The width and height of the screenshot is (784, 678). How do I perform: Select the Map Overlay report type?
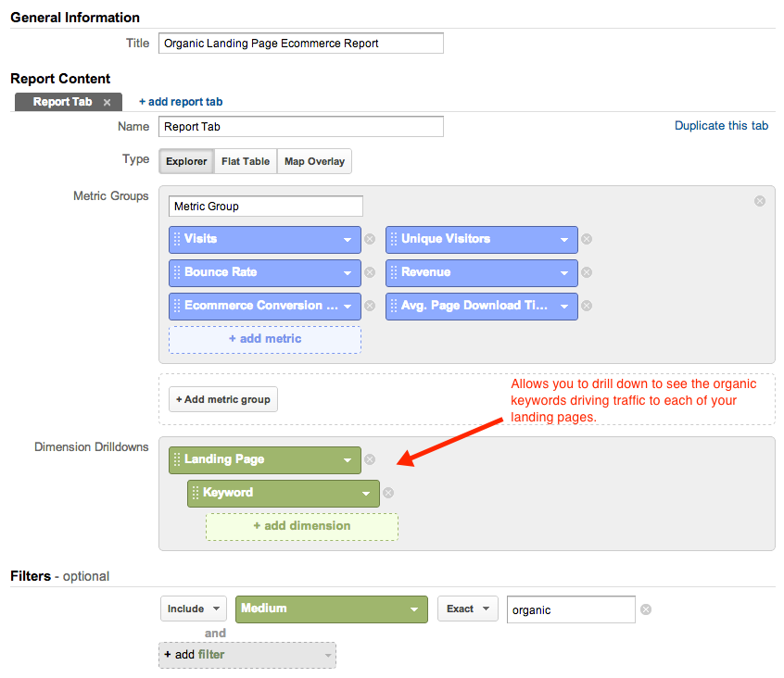click(314, 161)
